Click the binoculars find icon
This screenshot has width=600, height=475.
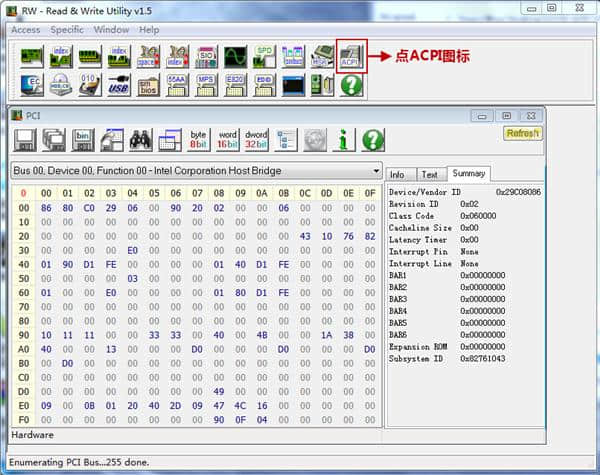click(x=141, y=140)
